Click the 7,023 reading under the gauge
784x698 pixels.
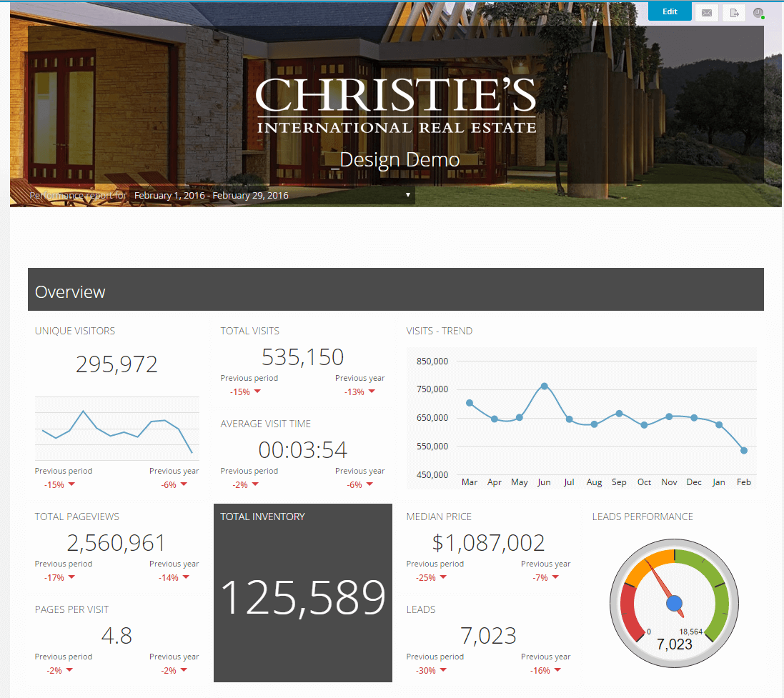[x=675, y=644]
